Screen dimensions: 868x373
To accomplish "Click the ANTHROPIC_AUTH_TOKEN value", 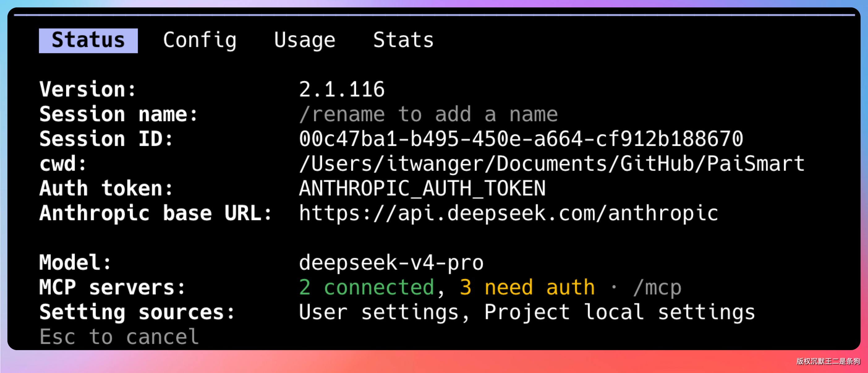I will click(x=422, y=189).
